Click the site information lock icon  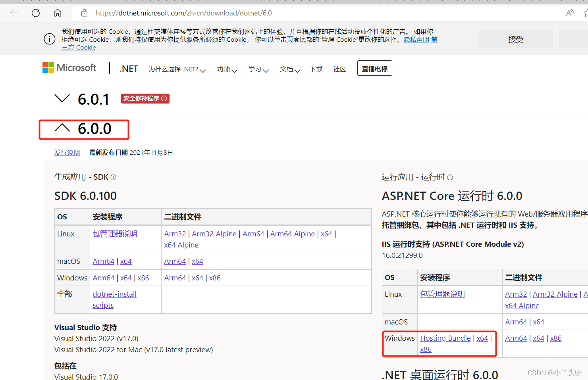coord(84,13)
